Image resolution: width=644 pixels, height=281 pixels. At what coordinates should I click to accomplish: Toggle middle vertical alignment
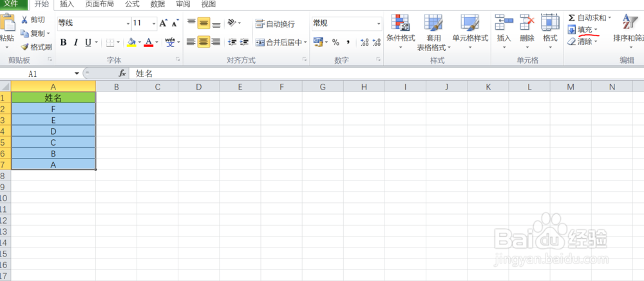click(x=204, y=23)
